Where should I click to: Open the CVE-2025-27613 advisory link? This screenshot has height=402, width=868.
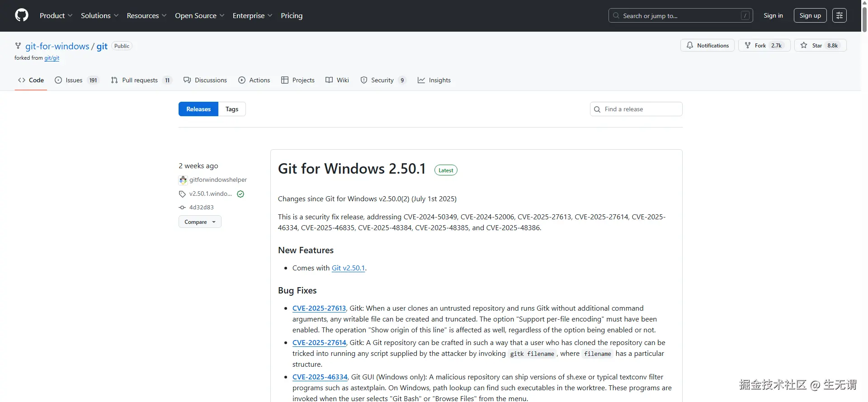(x=319, y=308)
